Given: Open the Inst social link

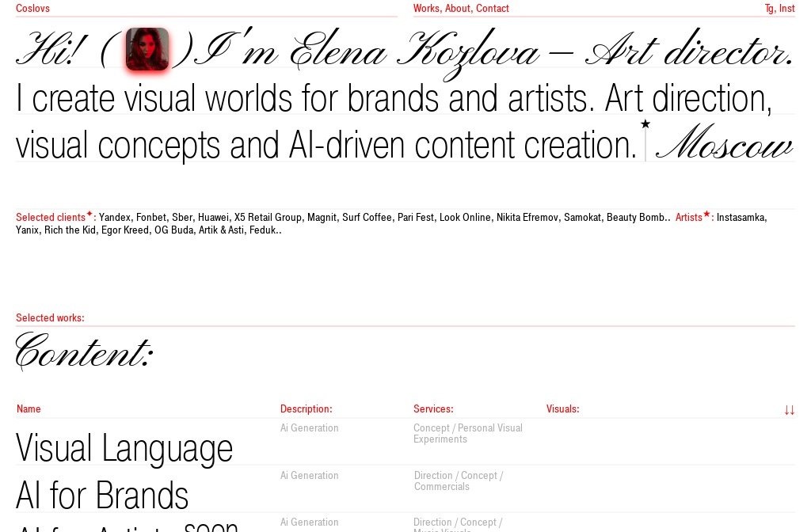Looking at the screenshot, I should point(786,8).
